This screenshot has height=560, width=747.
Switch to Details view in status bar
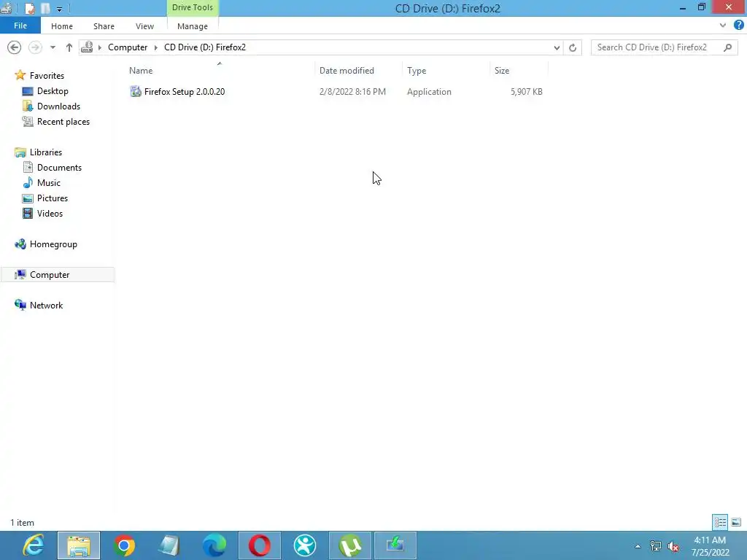click(x=720, y=522)
